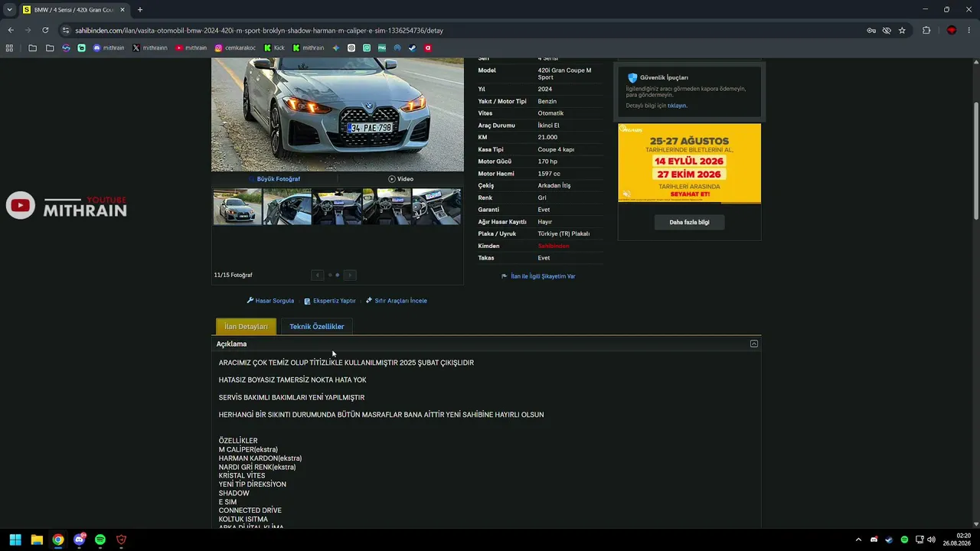This screenshot has width=980, height=551.
Task: Click the volume icon in system tray
Action: tap(931, 540)
